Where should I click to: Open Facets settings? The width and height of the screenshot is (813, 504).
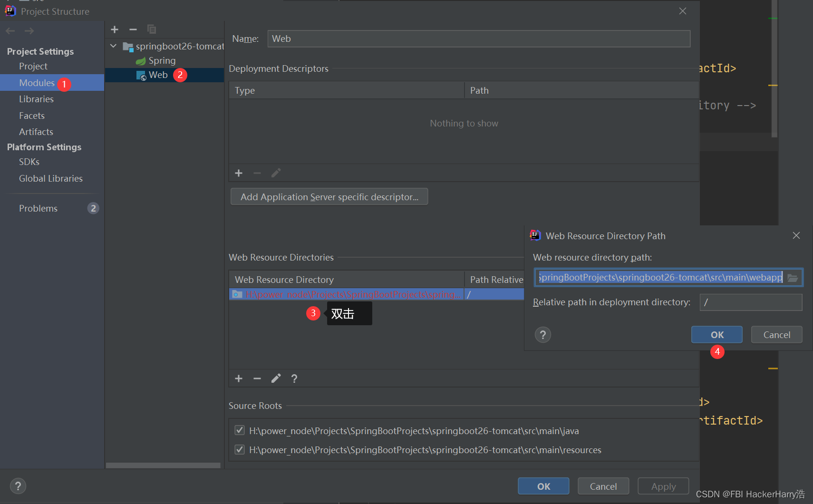click(32, 116)
